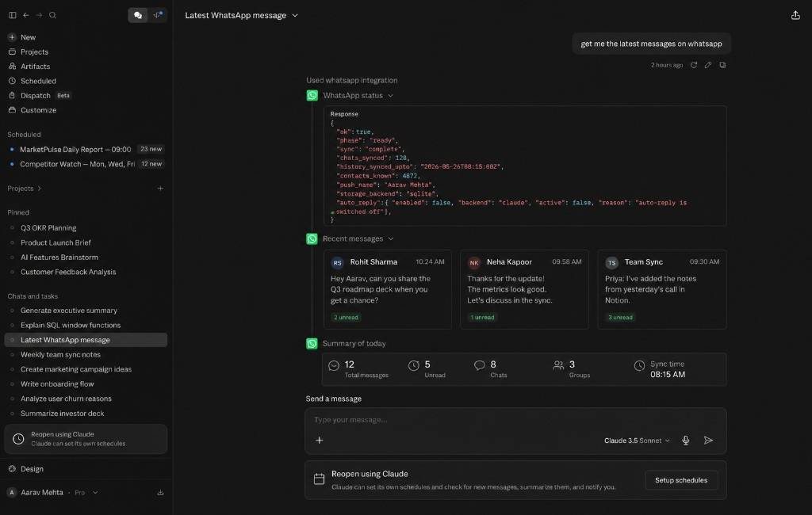Click the download icon near Aarav Mehta
Screen dimensions: 812x515
160,492
